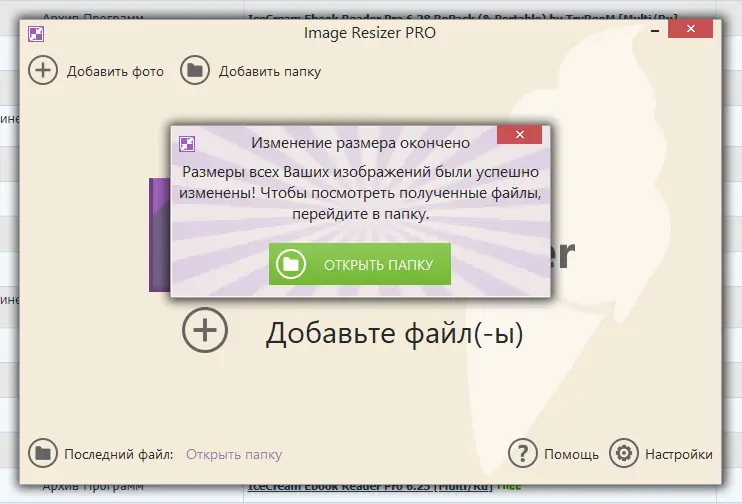Click the app icon in dialog header
This screenshot has width=742, height=504.
click(x=187, y=143)
